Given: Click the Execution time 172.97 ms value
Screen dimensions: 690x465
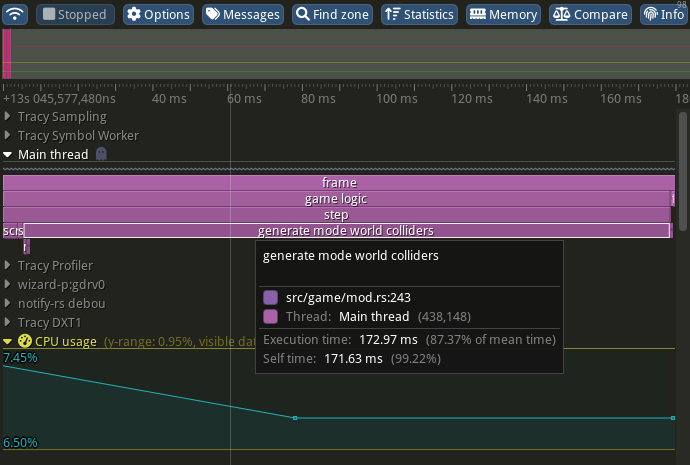Looking at the screenshot, I should coord(388,340).
